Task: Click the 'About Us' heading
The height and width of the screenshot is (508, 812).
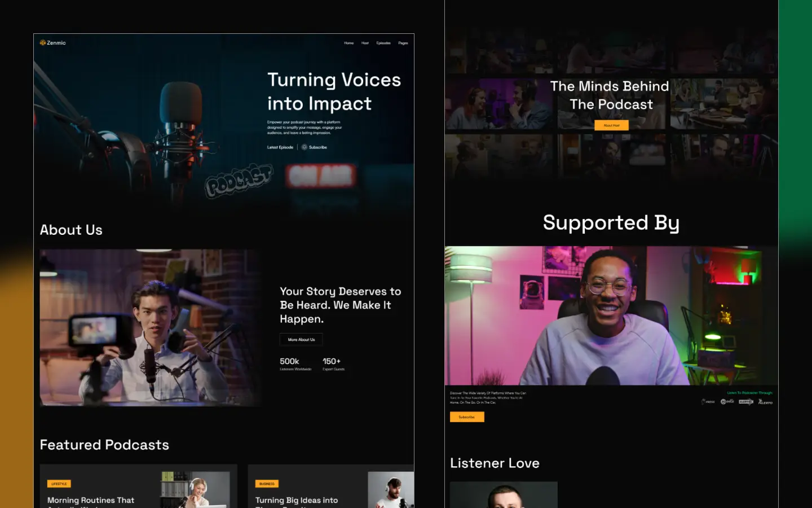Action: 71,230
